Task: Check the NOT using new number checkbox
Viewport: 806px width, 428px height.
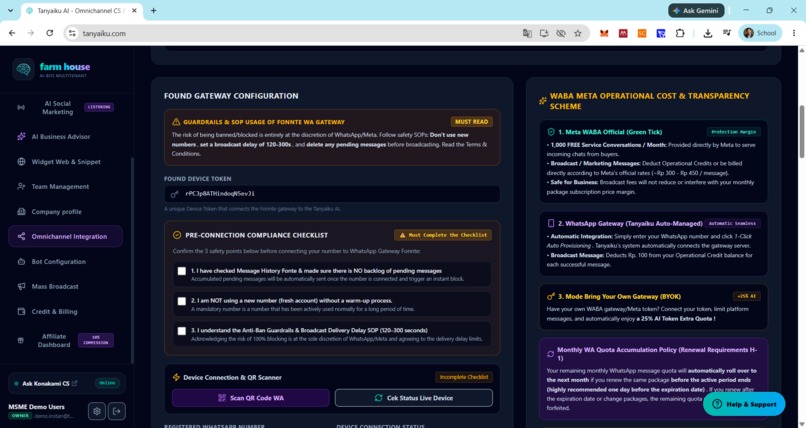Action: point(181,301)
